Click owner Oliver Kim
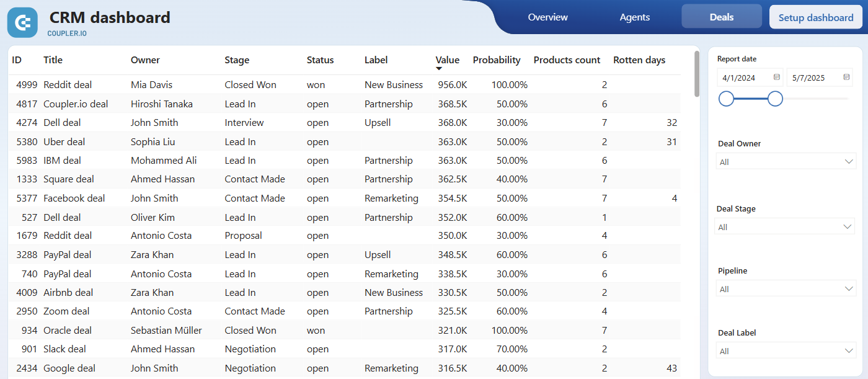Image resolution: width=868 pixels, height=379 pixels. pyautogui.click(x=153, y=217)
